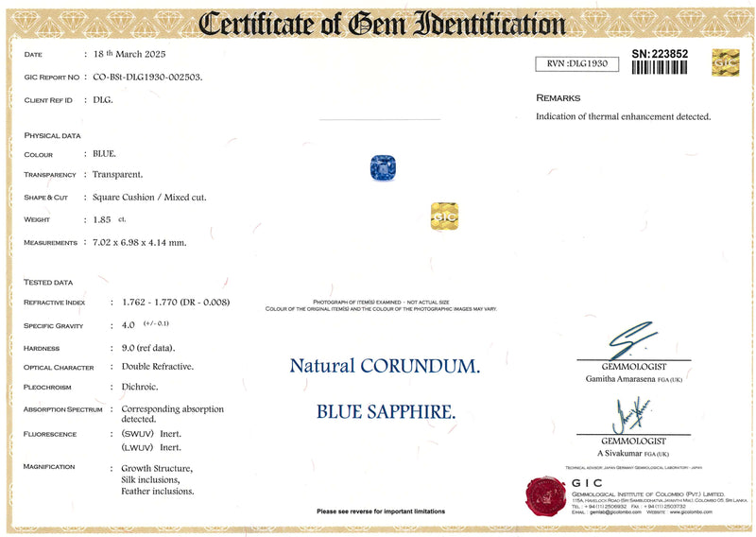Image resolution: width=756 pixels, height=537 pixels.
Task: Click the name A Sivakumar FGA (UK)
Action: point(633,454)
